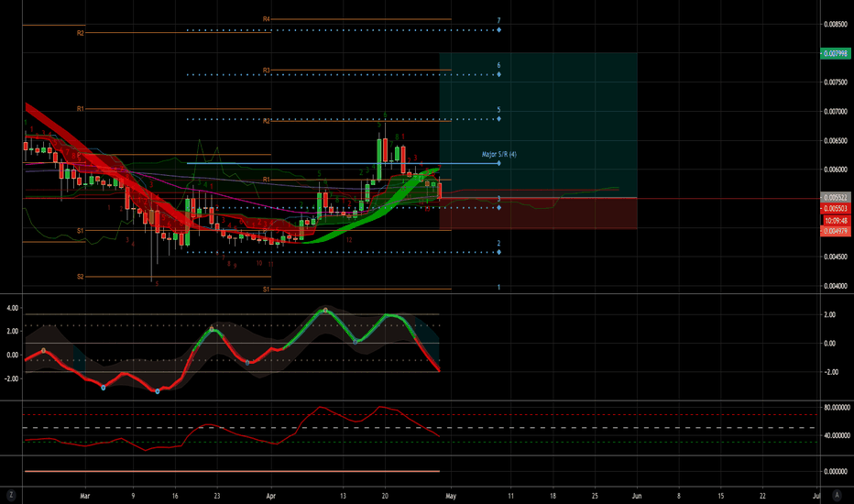Click the red 0.005503 current price label
The width and height of the screenshot is (854, 504).
(835, 209)
